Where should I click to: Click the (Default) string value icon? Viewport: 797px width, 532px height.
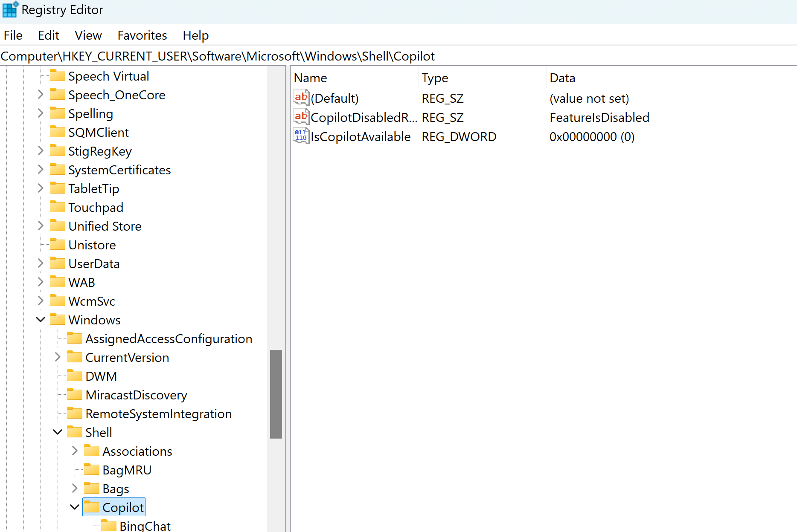click(x=301, y=98)
